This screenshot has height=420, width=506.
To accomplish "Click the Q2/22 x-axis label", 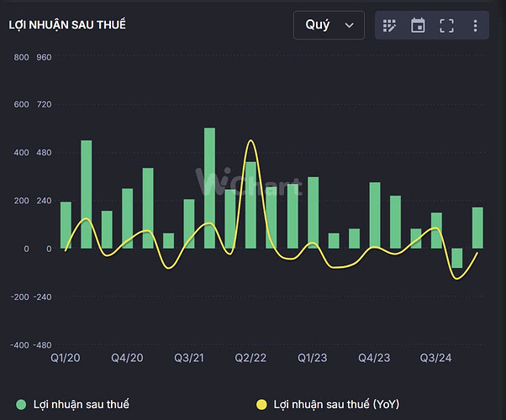I will (250, 358).
